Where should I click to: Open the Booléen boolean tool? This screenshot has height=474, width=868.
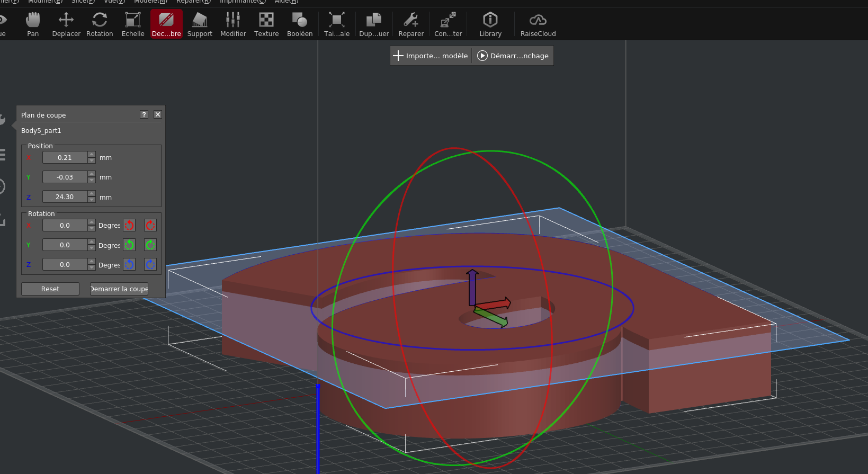(x=300, y=24)
